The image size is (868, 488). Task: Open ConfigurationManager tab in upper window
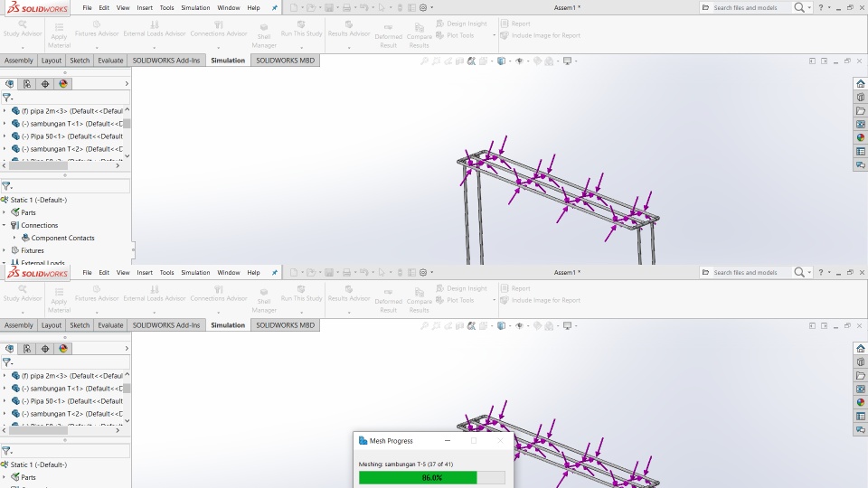[x=45, y=84]
